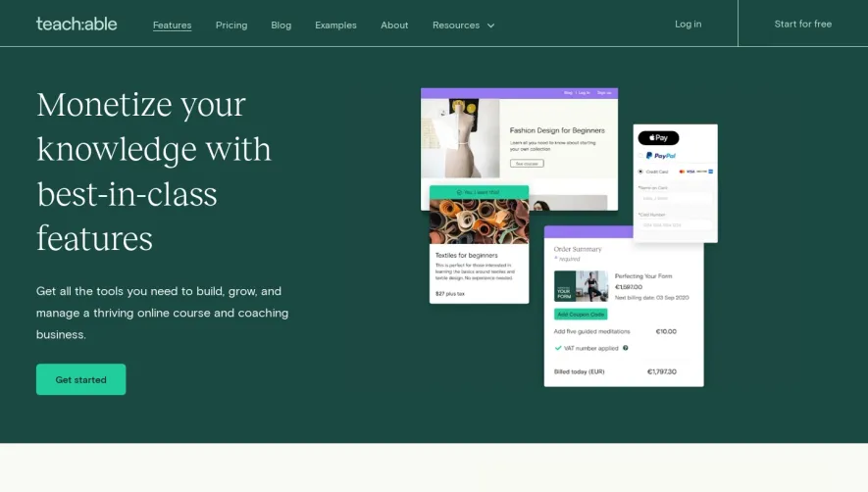Click the 'Yes, I want this!' banner
Image resolution: width=868 pixels, height=492 pixels.
(x=479, y=192)
